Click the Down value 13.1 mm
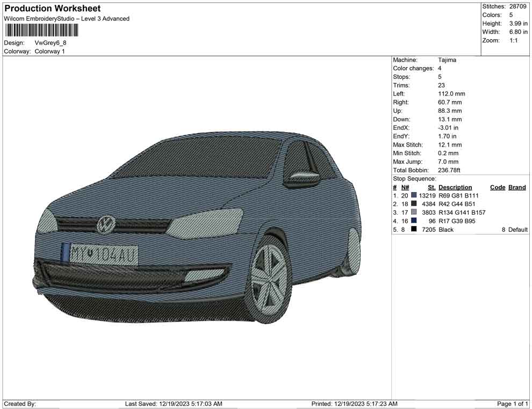 pos(450,119)
